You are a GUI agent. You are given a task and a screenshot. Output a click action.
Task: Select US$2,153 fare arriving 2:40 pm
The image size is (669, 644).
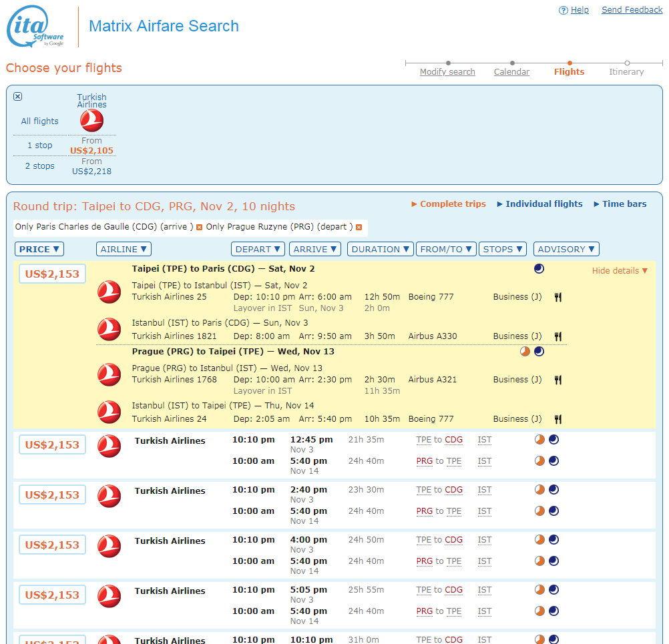(52, 495)
